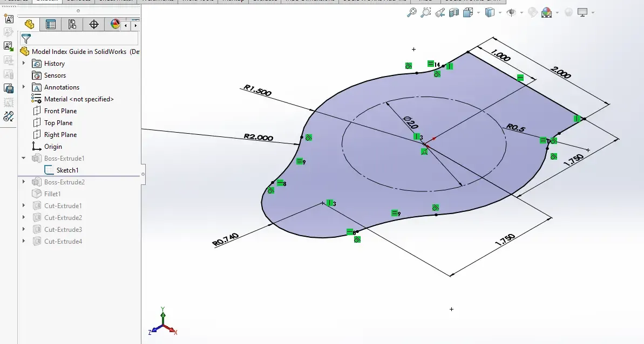Click the Zoom to Fit icon

[x=411, y=13]
